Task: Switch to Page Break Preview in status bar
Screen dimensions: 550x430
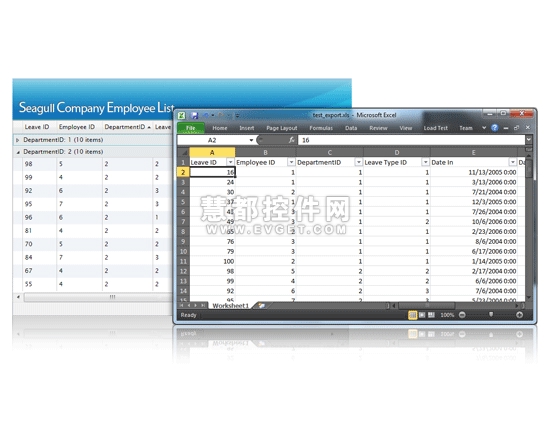Action: click(x=431, y=315)
